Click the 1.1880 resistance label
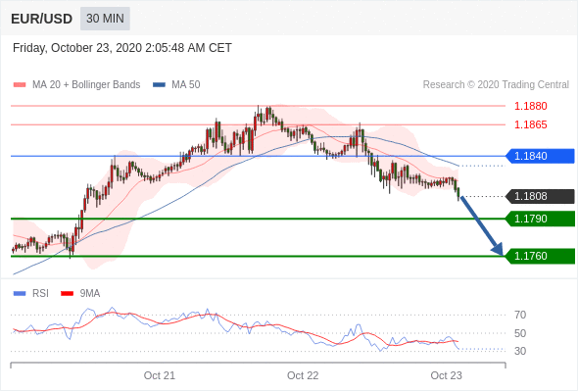This screenshot has width=578, height=392. (530, 106)
